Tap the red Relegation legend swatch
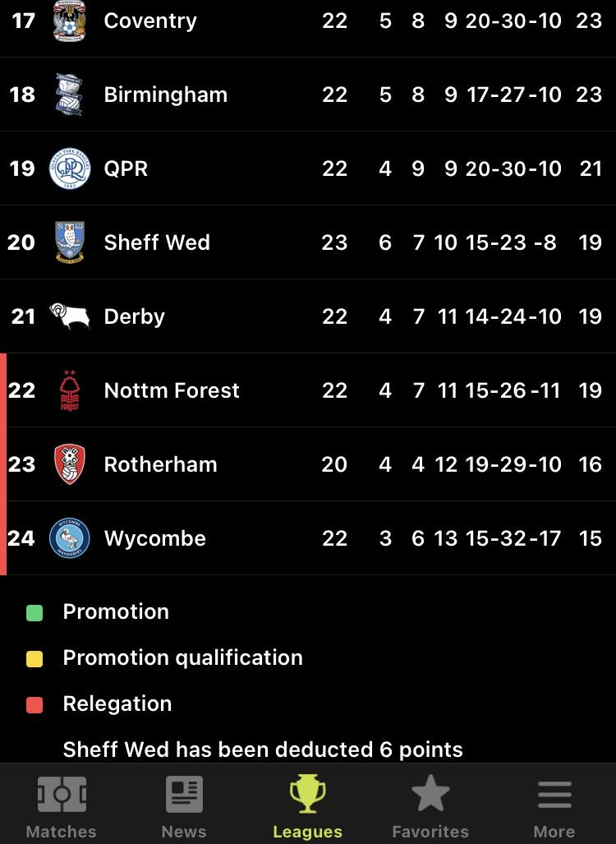Image resolution: width=616 pixels, height=844 pixels. [34, 705]
